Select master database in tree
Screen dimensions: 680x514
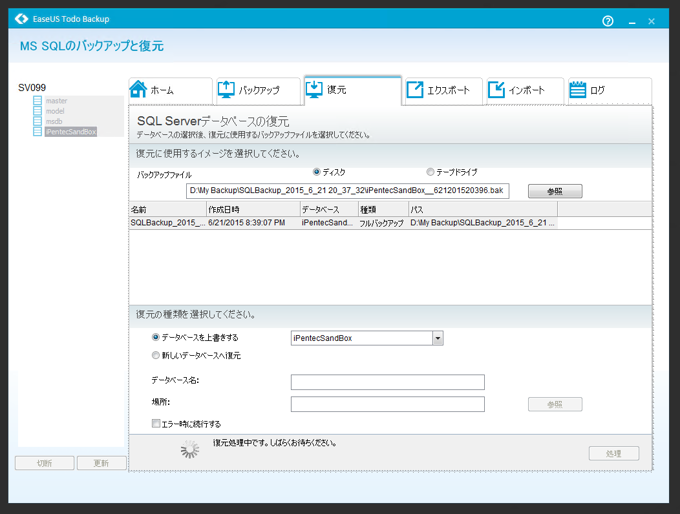(x=56, y=101)
